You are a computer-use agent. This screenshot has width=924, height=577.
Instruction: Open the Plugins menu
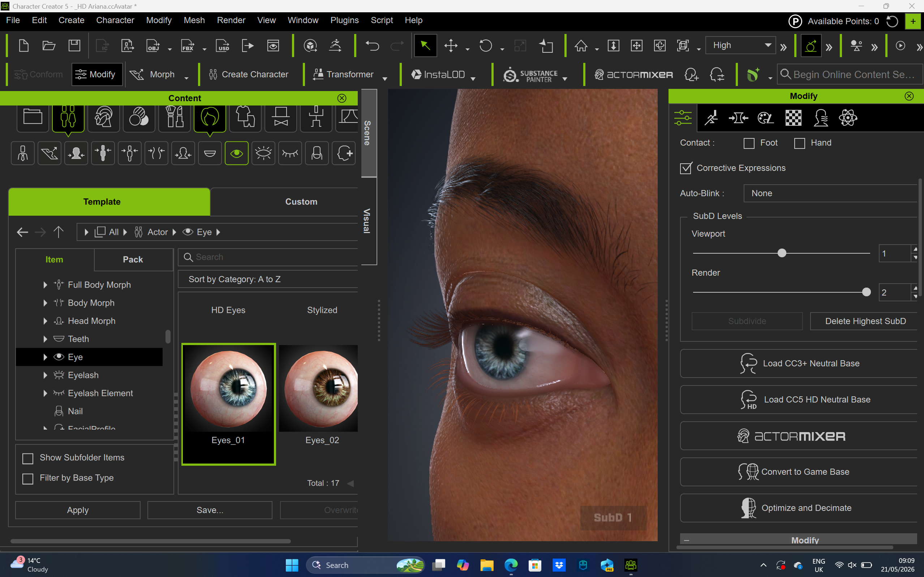(344, 20)
